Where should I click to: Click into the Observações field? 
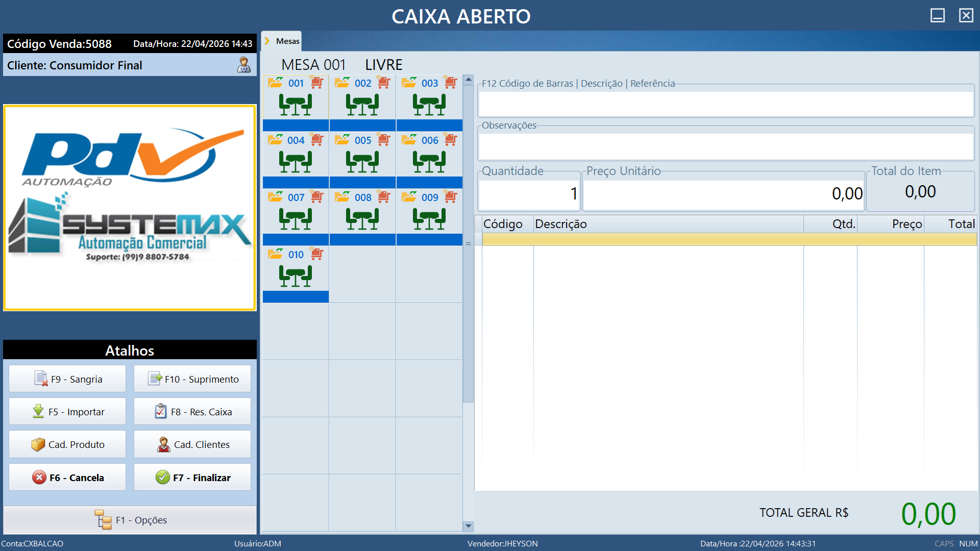point(726,146)
